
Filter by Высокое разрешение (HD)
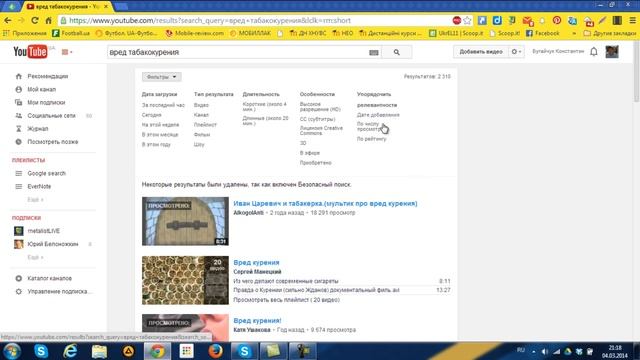pyautogui.click(x=320, y=107)
